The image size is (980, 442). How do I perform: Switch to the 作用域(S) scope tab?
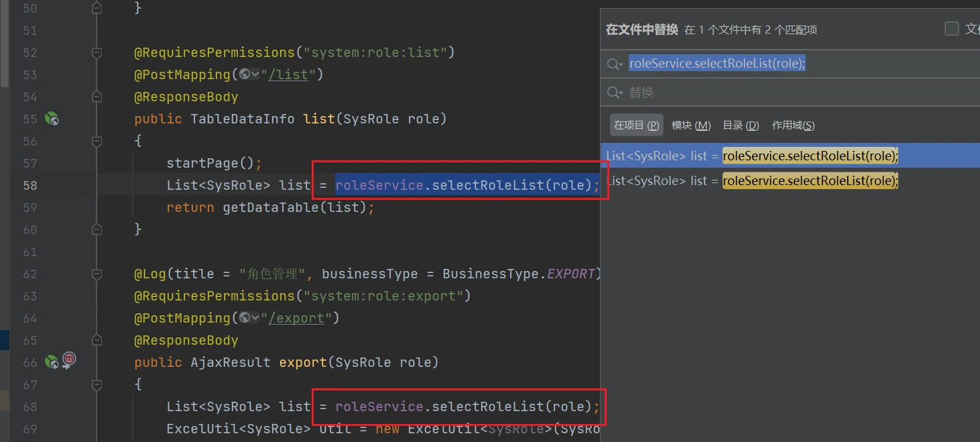coord(793,125)
